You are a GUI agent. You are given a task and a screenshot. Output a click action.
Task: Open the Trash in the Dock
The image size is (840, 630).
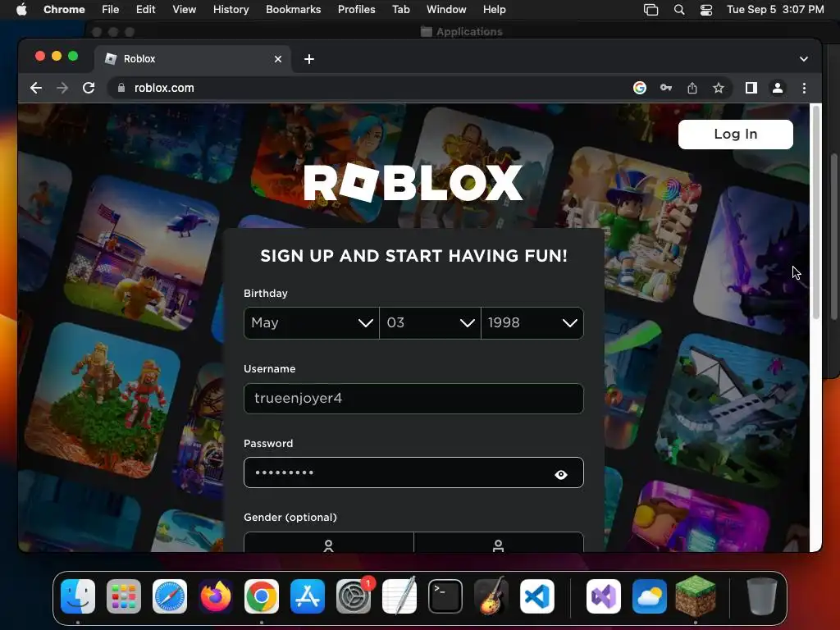(762, 596)
